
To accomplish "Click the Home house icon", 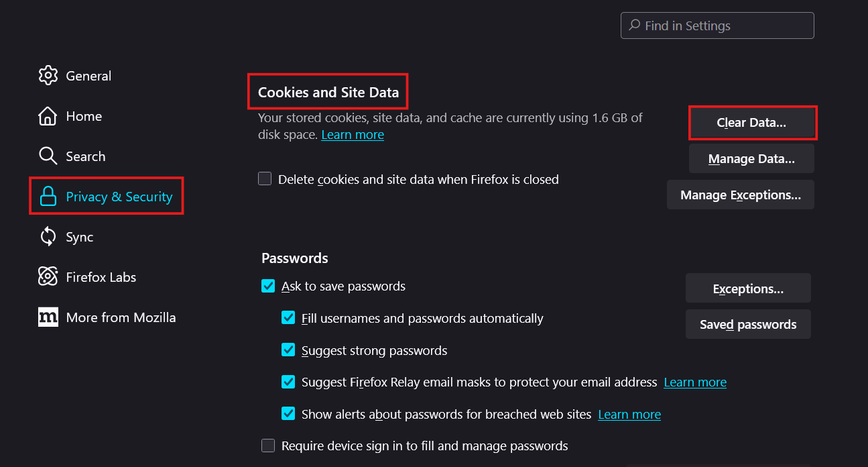I will tap(48, 116).
